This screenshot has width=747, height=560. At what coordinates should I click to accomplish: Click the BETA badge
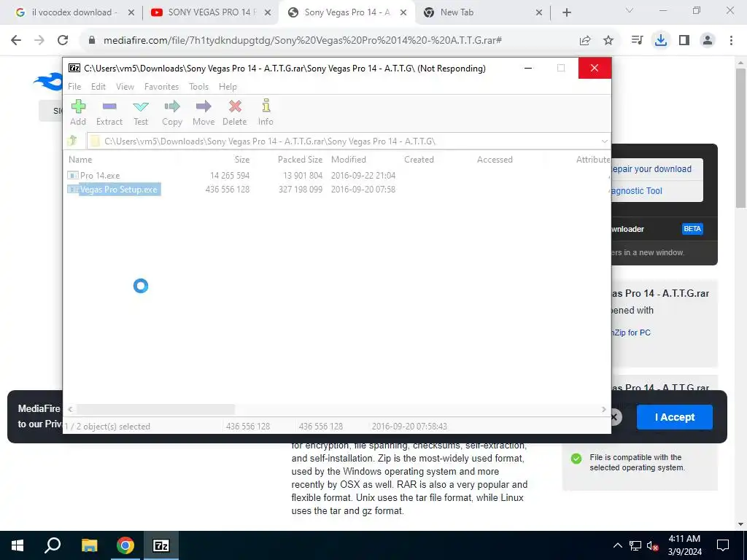692,229
